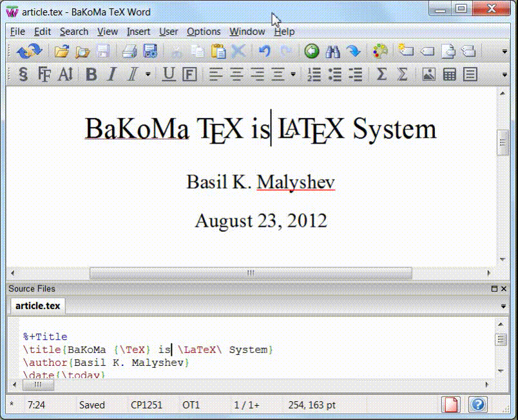Click the floppy disk with gear icon
518x420 pixels.
[150, 51]
